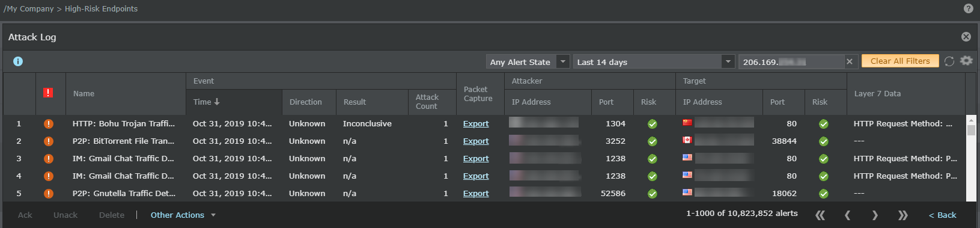Click the Delete button
Viewport: 980px width, 228px height.
(112, 215)
